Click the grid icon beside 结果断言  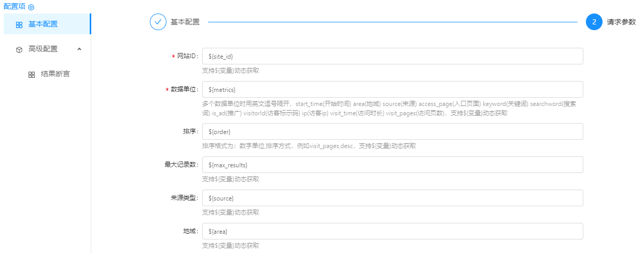[x=32, y=74]
